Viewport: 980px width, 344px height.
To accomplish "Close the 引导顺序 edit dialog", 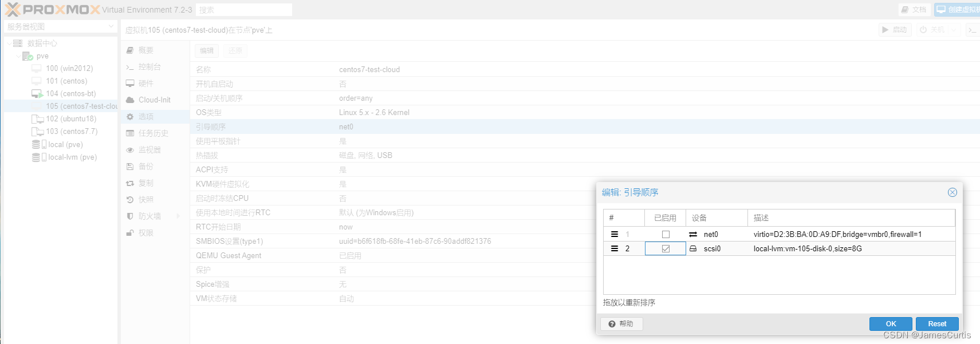I will coord(953,192).
